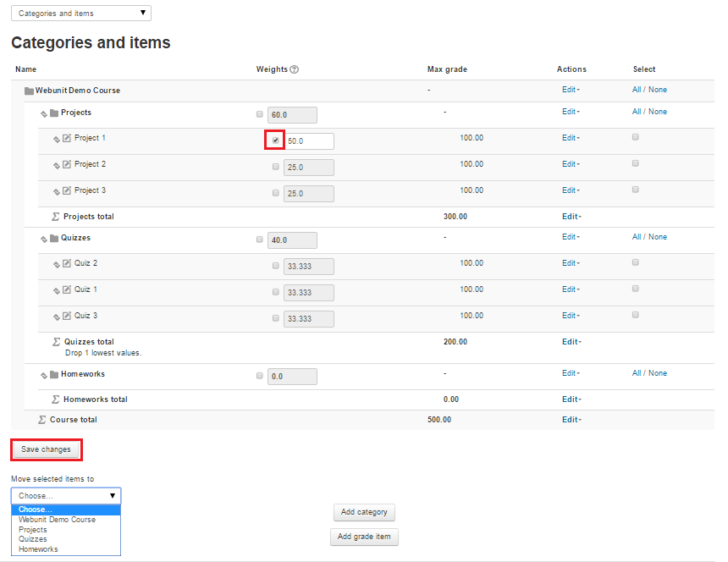Click the folder icon for Webunit Demo Course
The image size is (728, 562).
[29, 91]
